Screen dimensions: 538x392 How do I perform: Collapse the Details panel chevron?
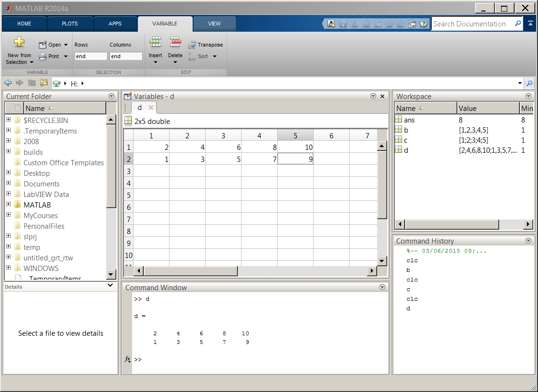[x=110, y=285]
